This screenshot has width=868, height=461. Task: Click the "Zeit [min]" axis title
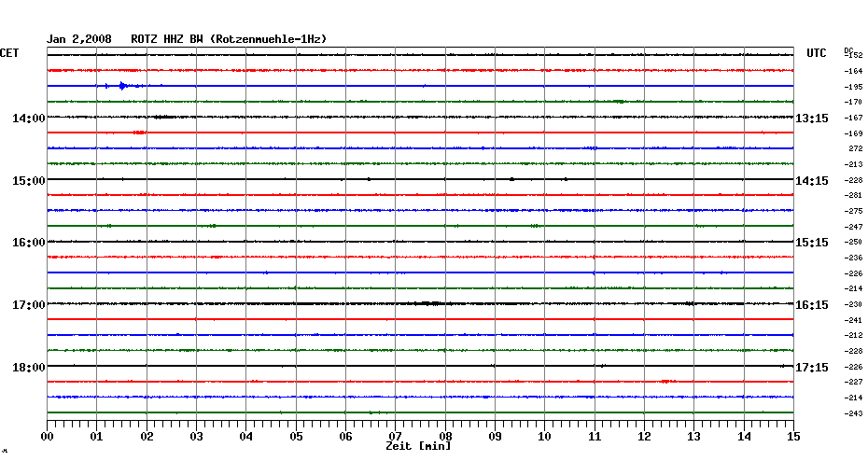[x=418, y=446]
